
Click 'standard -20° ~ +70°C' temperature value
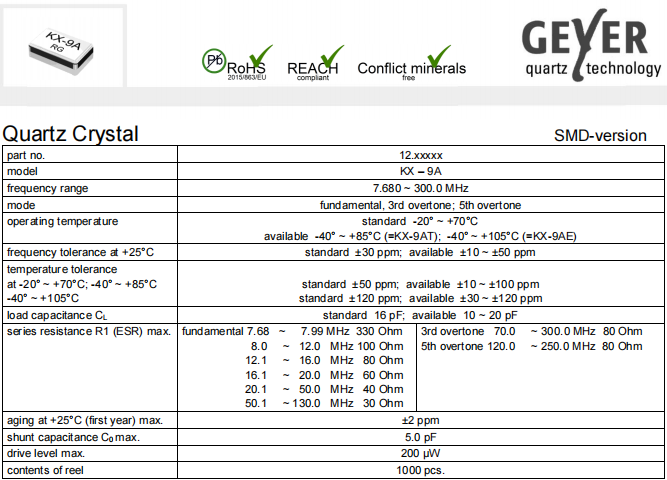pos(420,221)
